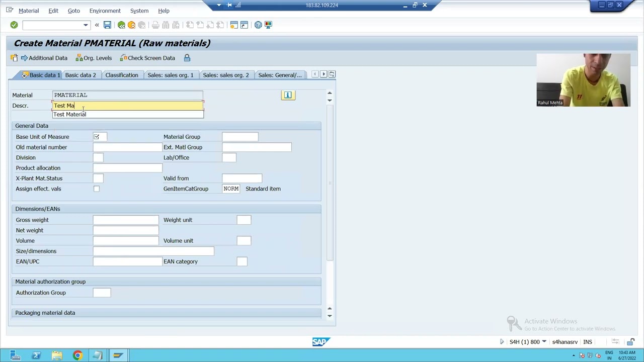644x362 pixels.
Task: Click the Ext. Matl Group field
Action: coord(257,147)
